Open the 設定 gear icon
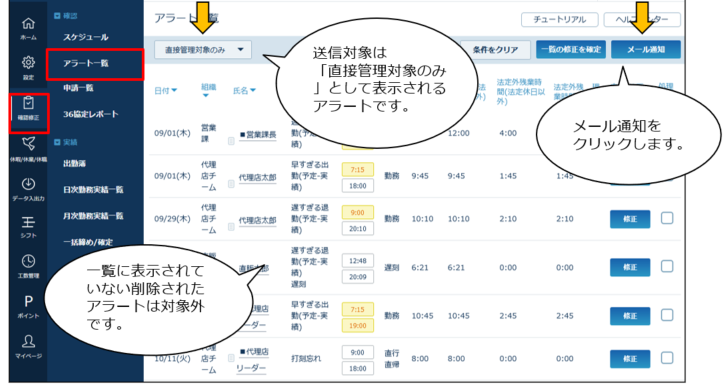Viewport: 727px width, 388px height. [x=28, y=63]
